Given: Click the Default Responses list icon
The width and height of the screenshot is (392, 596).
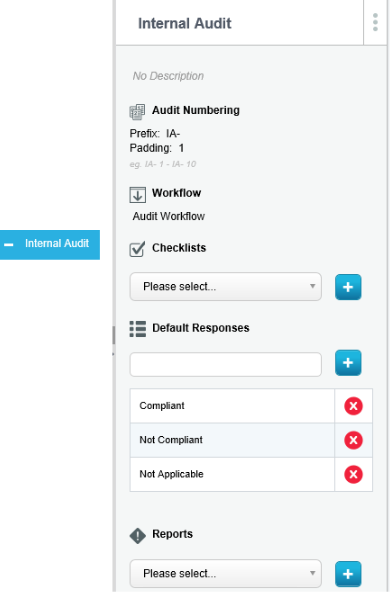Looking at the screenshot, I should click(x=137, y=329).
